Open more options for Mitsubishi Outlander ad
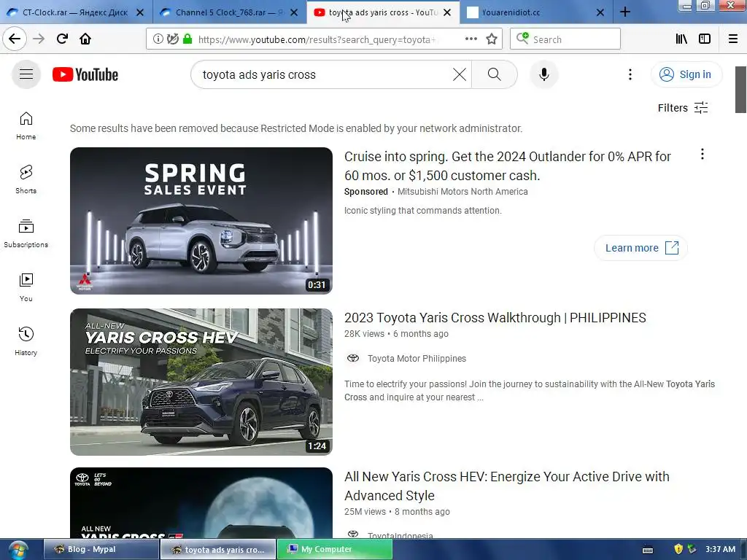This screenshot has width=747, height=560. click(x=703, y=154)
